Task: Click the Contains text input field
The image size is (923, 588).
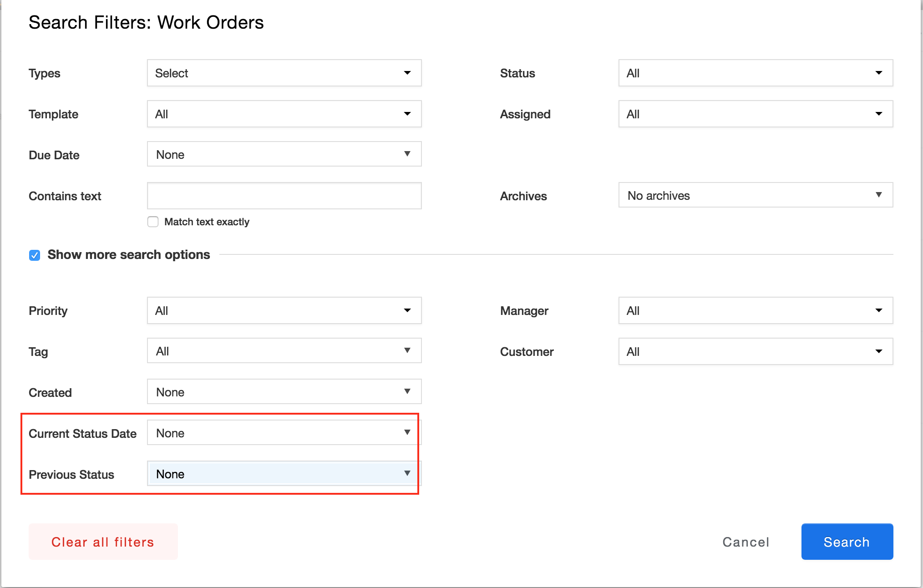Action: (284, 196)
